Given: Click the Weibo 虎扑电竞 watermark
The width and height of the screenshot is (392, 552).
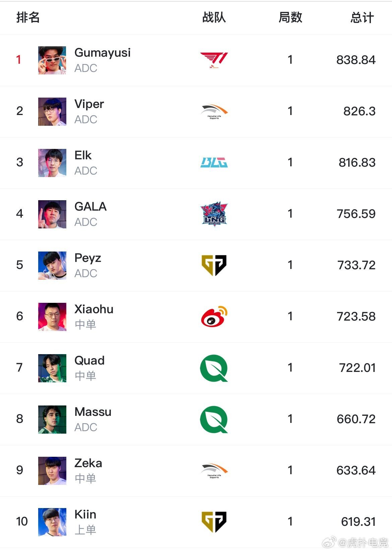Looking at the screenshot, I should 356,542.
